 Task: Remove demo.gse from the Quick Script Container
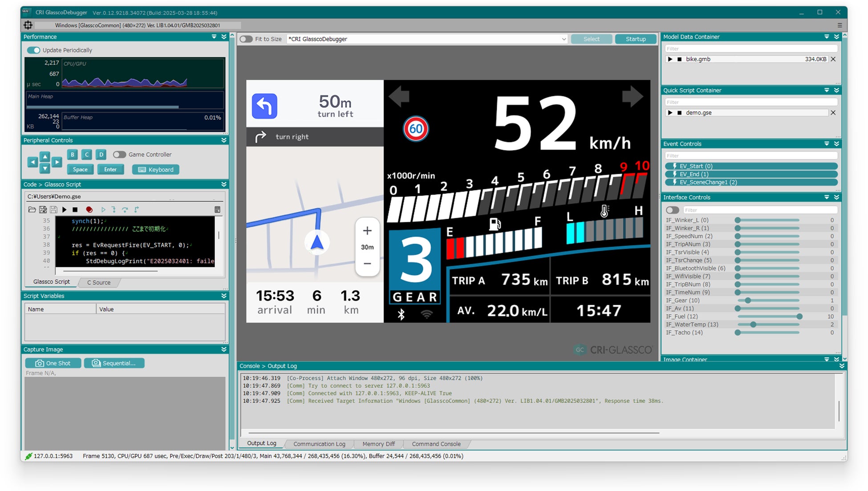click(x=833, y=113)
